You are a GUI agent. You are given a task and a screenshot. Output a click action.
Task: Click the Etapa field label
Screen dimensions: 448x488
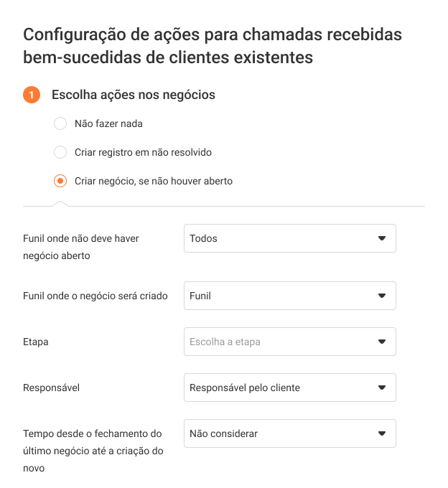tap(36, 342)
